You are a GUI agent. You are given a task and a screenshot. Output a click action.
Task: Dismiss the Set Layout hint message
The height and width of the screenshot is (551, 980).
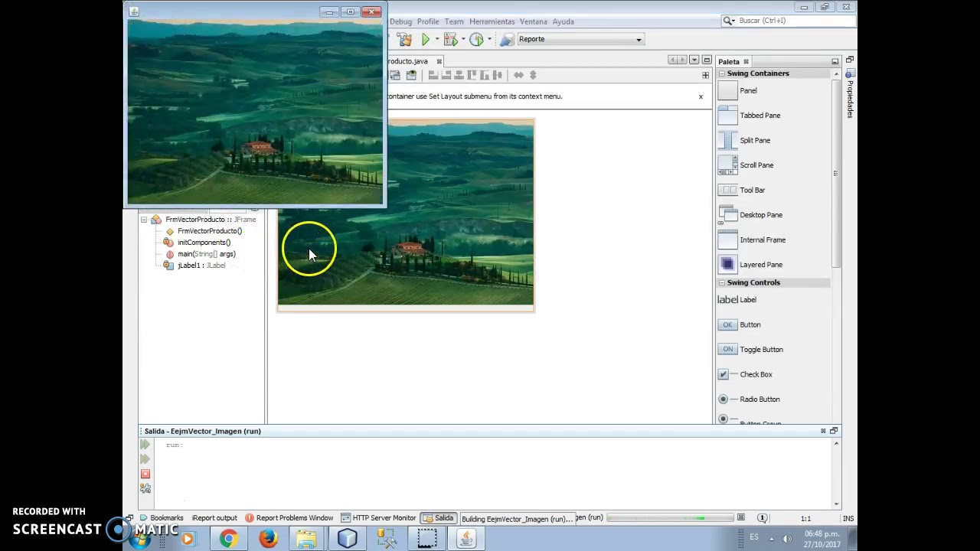700,96
